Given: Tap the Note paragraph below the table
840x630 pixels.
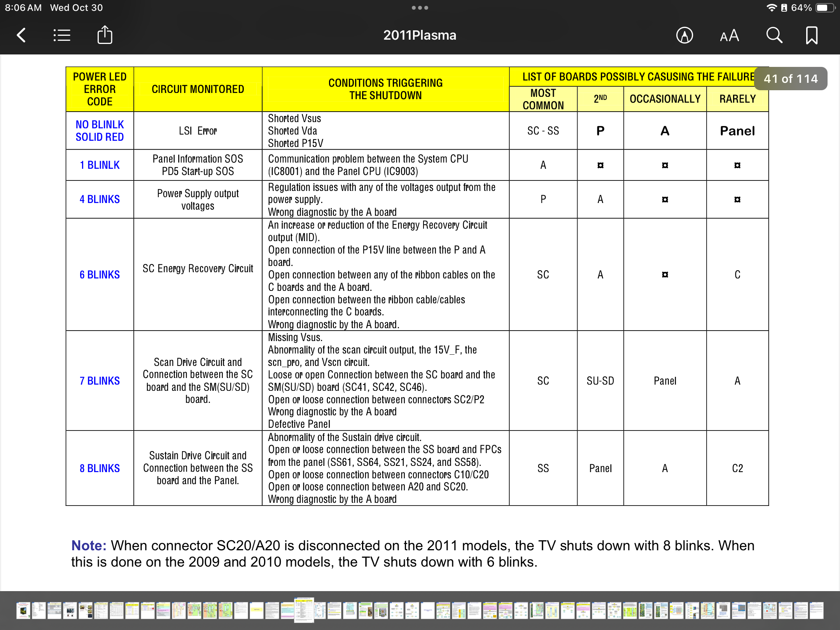Looking at the screenshot, I should tap(412, 554).
